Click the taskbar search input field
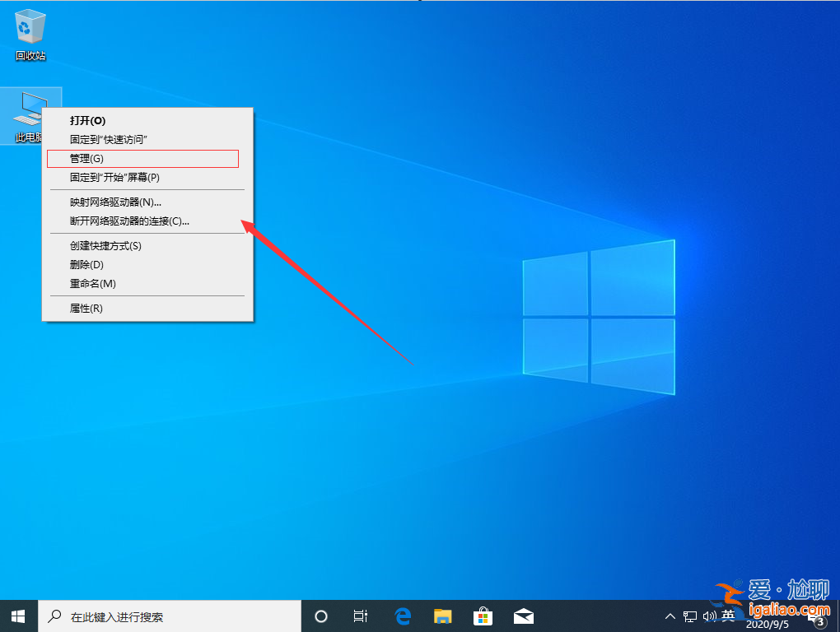Viewport: 840px width, 632px height. [165, 616]
